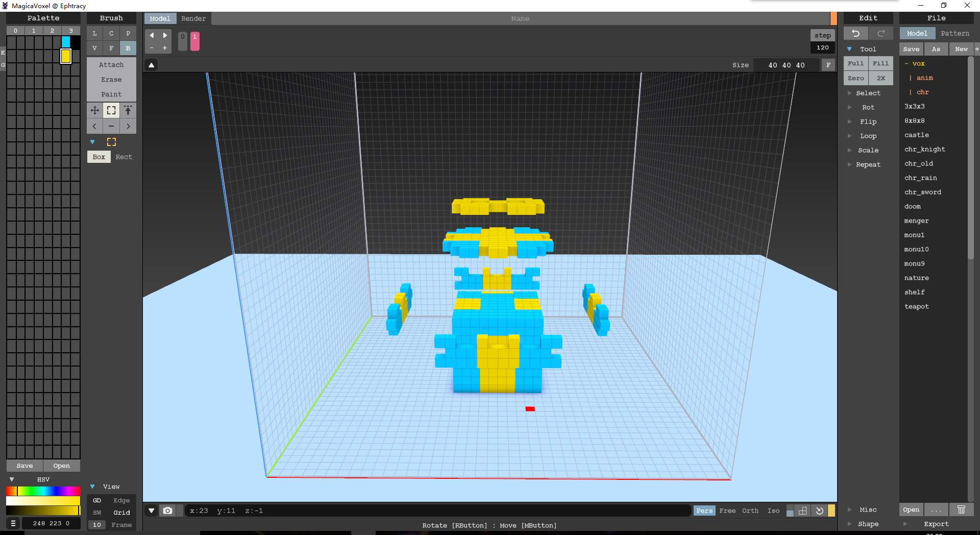Screen dimensions: 980x535
Task: Select the V brush mode
Action: click(94, 48)
